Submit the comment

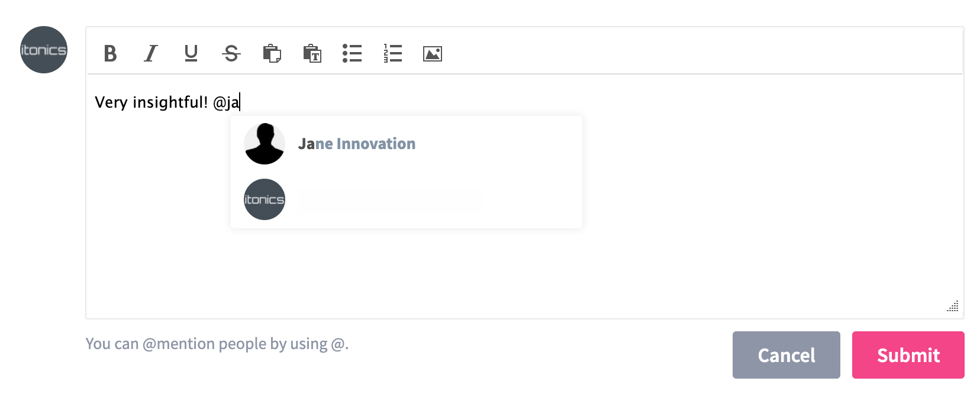[x=908, y=355]
